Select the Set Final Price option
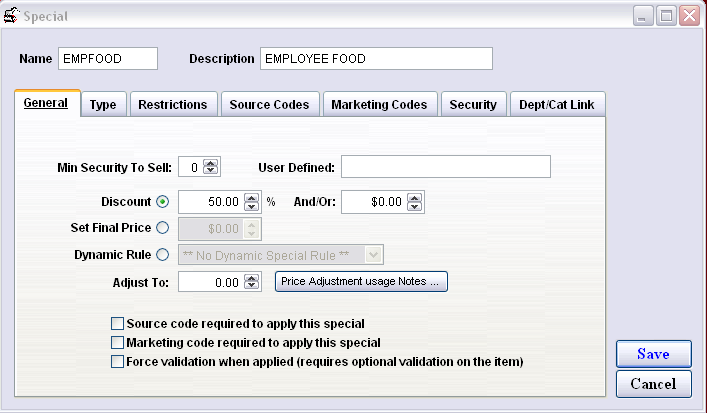 163,228
